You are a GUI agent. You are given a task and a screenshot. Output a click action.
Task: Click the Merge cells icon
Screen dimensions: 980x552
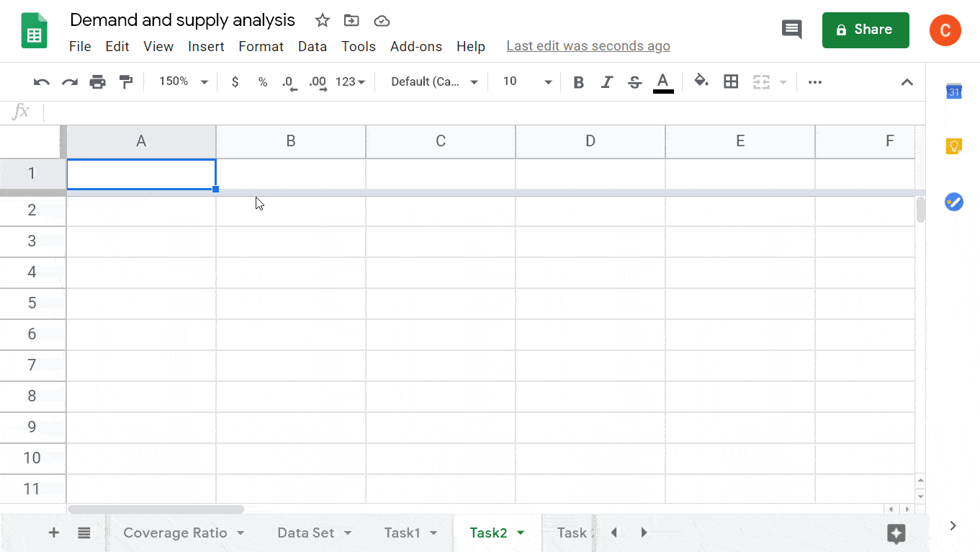tap(761, 82)
